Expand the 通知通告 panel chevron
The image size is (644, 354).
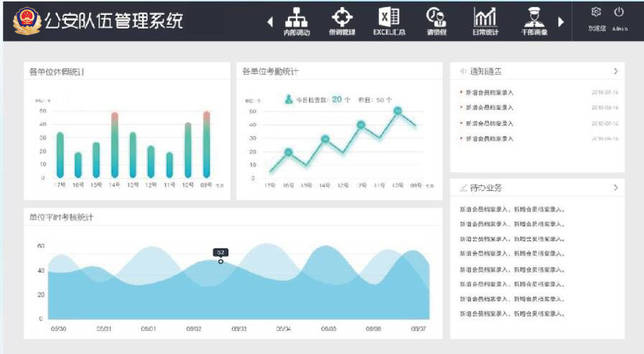pos(615,71)
